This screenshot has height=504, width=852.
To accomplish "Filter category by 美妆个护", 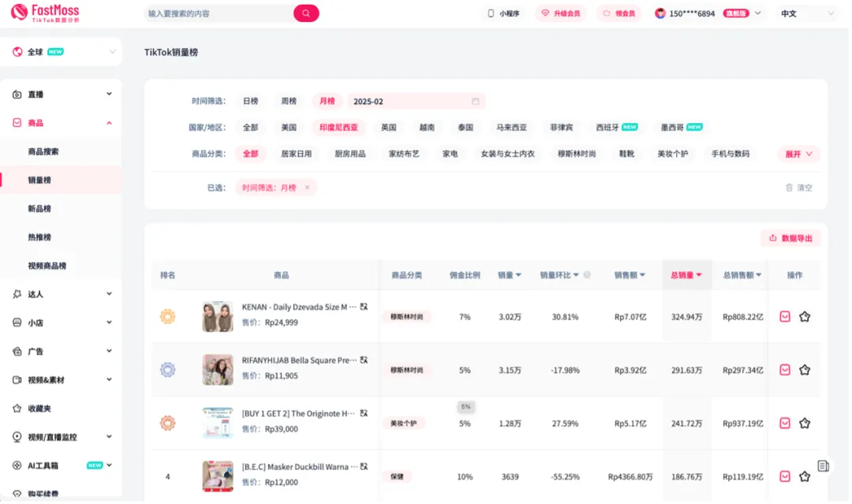I will point(674,155).
